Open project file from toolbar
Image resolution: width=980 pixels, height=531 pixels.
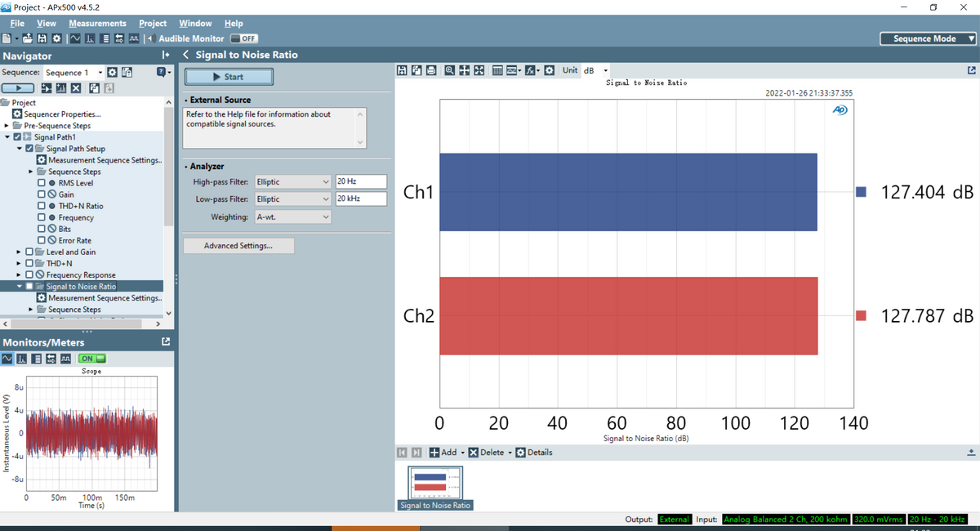click(x=27, y=38)
